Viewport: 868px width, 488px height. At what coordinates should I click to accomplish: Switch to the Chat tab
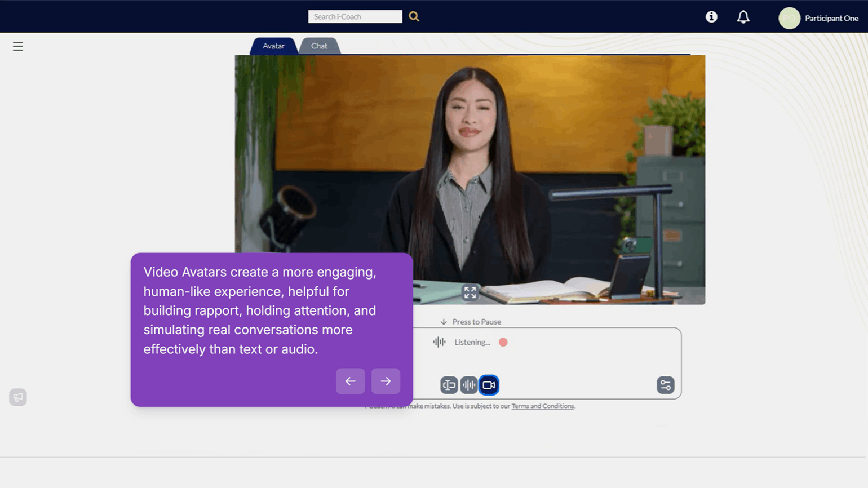coord(319,46)
